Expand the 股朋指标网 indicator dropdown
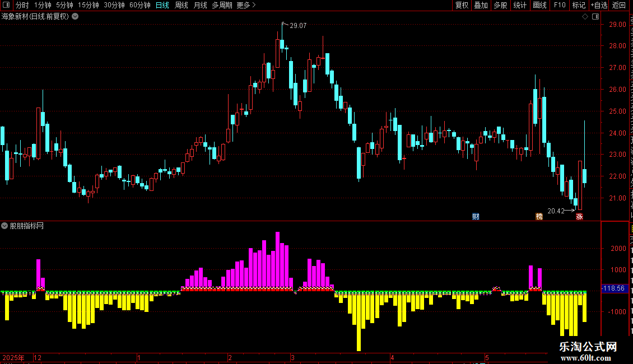This screenshot has height=364, width=633. [4, 226]
